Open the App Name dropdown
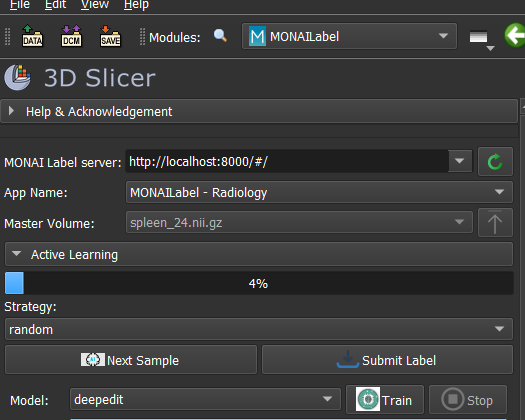Viewport: 525px width, 420px height. (319, 192)
